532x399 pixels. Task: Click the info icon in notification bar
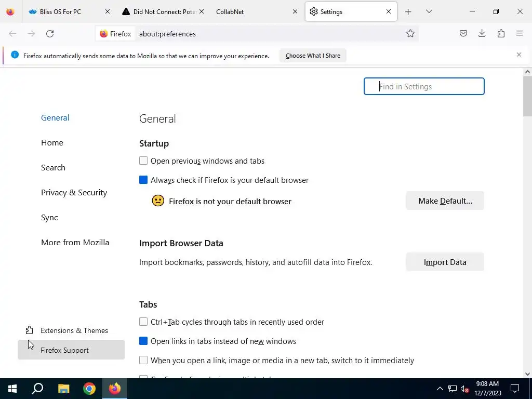pyautogui.click(x=15, y=55)
